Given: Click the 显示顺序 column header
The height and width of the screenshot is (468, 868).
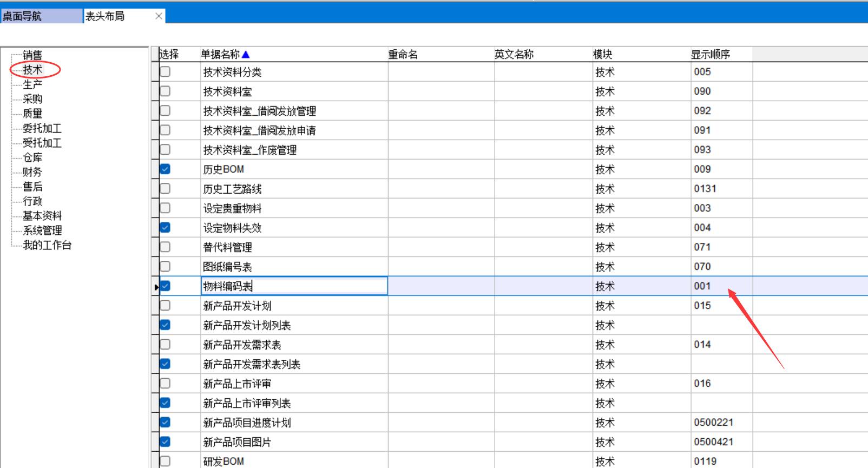Looking at the screenshot, I should coord(710,54).
